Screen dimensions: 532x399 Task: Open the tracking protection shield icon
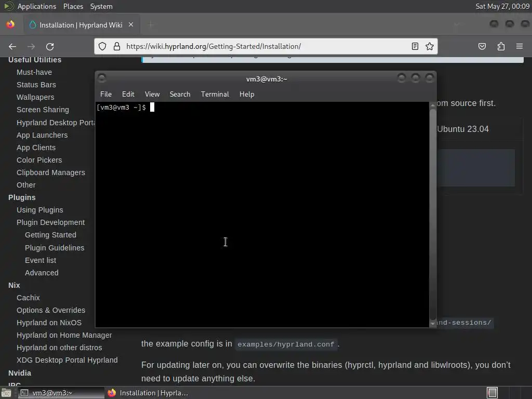[102, 46]
